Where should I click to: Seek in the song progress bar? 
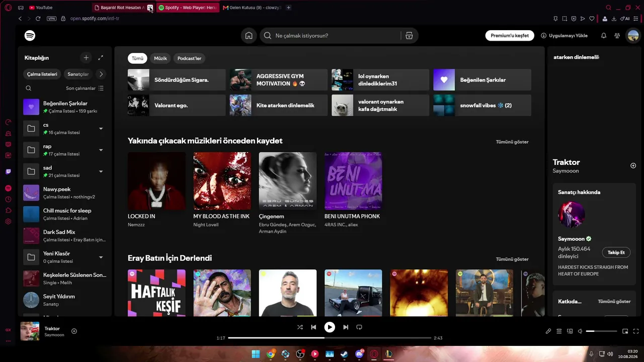pos(330,338)
